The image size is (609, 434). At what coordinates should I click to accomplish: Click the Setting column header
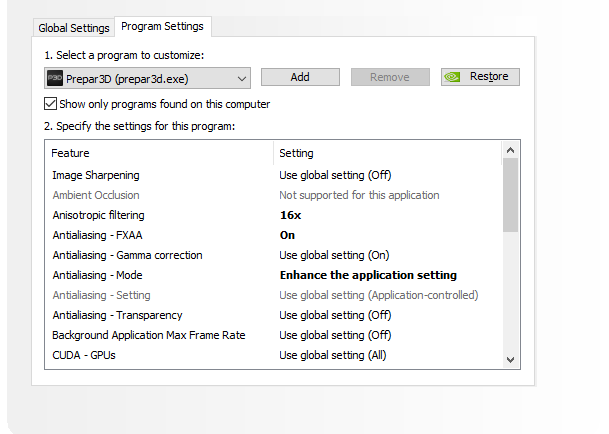tap(296, 153)
